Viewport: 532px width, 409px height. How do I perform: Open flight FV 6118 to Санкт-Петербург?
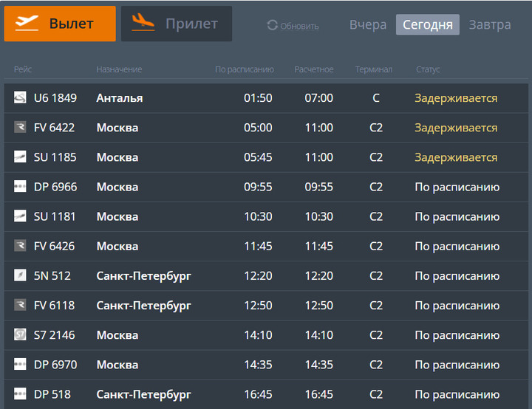coord(266,305)
